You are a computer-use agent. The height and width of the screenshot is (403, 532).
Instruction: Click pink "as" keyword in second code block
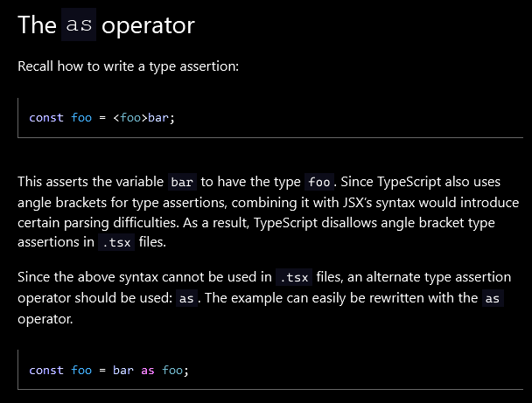click(148, 370)
